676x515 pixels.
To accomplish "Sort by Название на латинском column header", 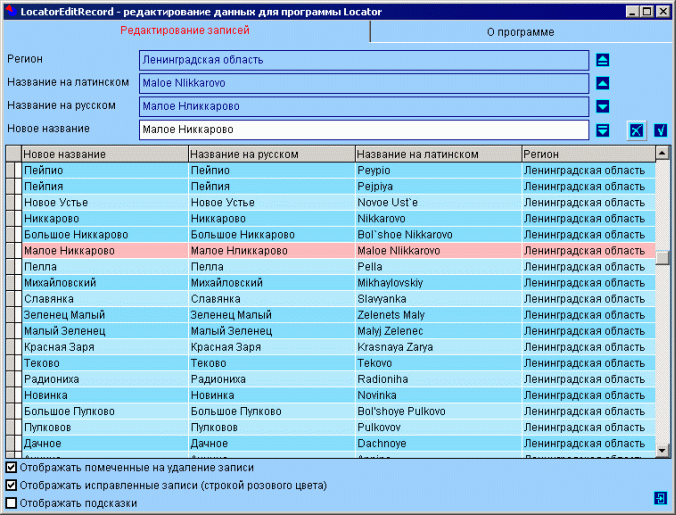I will click(x=438, y=154).
